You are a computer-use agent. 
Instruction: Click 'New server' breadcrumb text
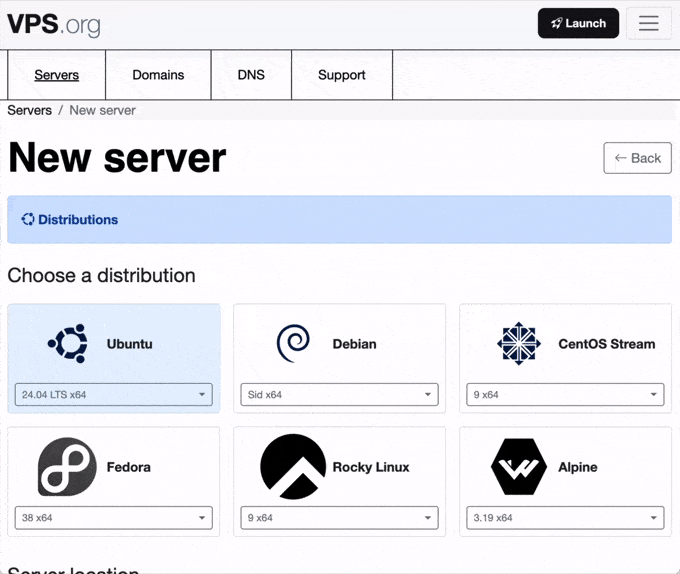103,110
